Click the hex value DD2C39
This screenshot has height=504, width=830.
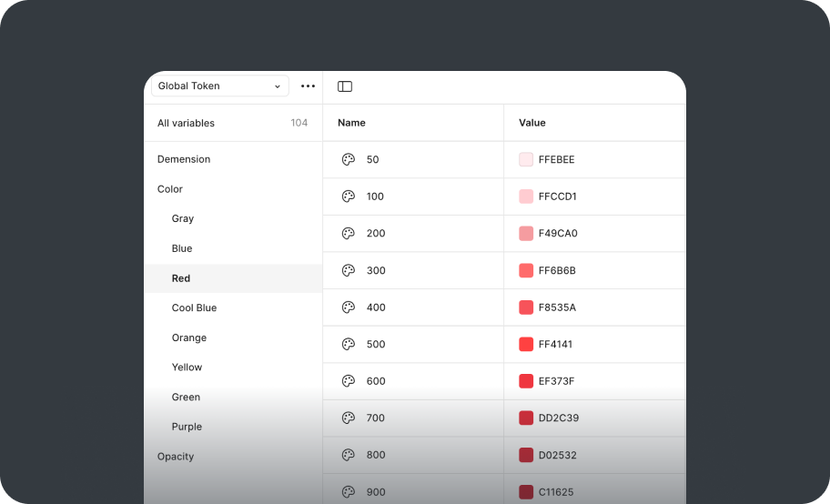point(559,418)
